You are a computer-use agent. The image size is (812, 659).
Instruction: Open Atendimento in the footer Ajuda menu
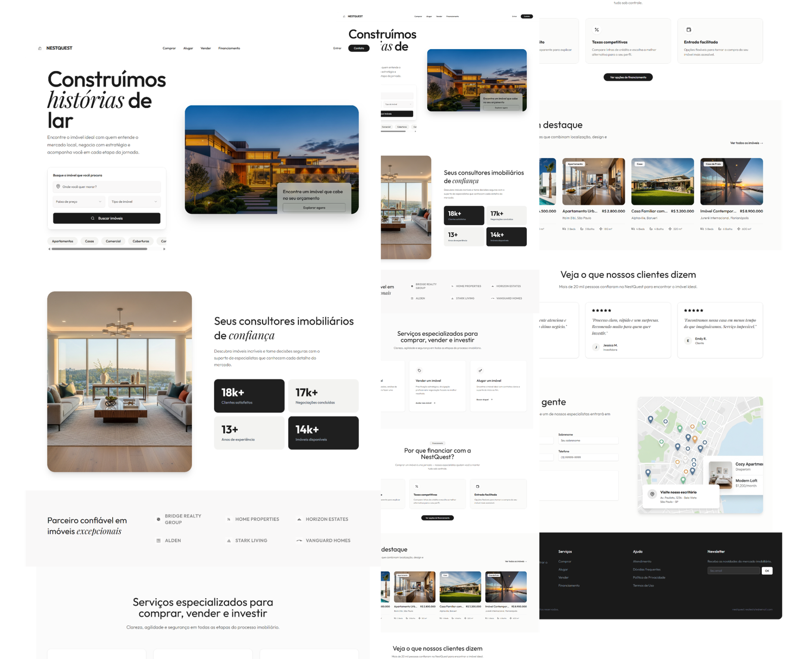pyautogui.click(x=642, y=562)
